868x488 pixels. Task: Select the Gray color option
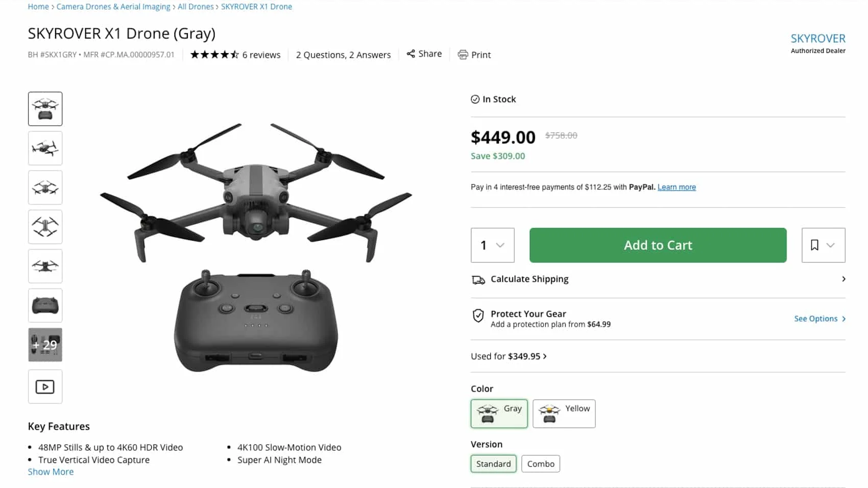coord(499,413)
